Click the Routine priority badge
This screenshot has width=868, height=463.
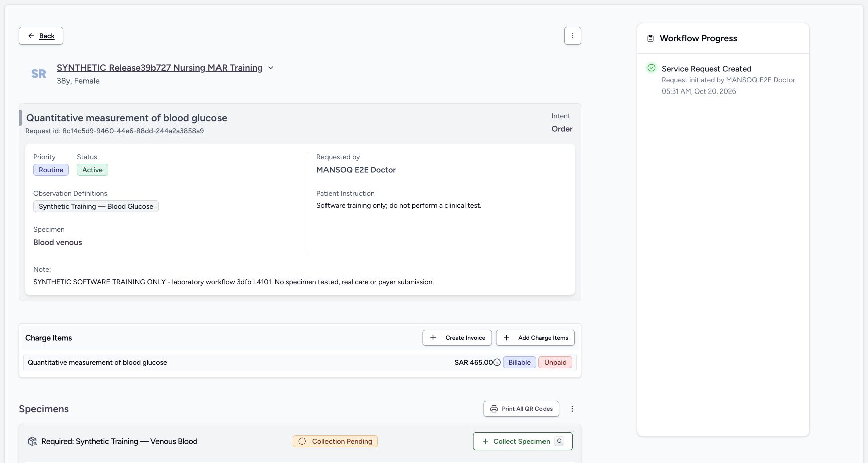[51, 170]
